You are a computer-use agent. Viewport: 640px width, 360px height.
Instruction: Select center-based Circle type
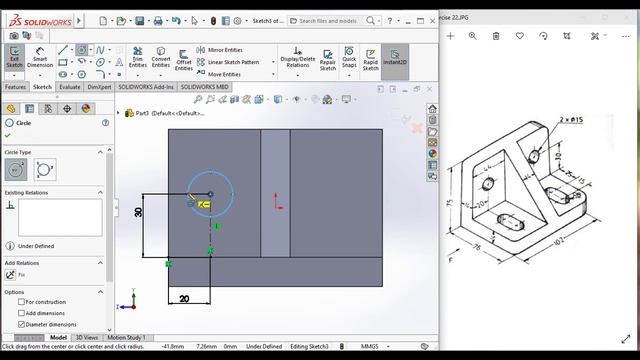pyautogui.click(x=16, y=169)
